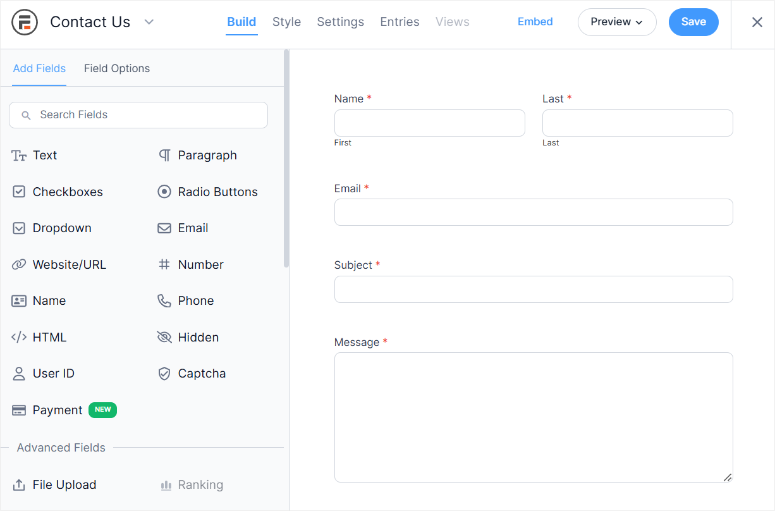Click the Name field card icon

click(x=19, y=301)
